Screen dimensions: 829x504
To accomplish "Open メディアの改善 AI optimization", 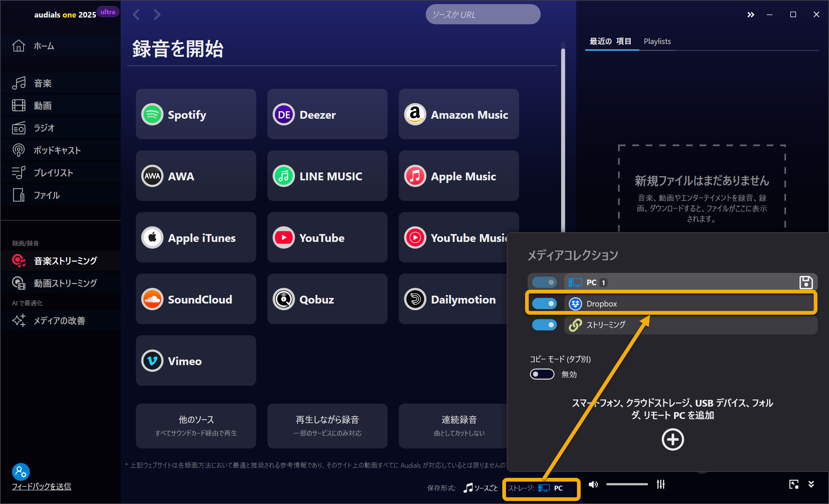I will (x=60, y=320).
